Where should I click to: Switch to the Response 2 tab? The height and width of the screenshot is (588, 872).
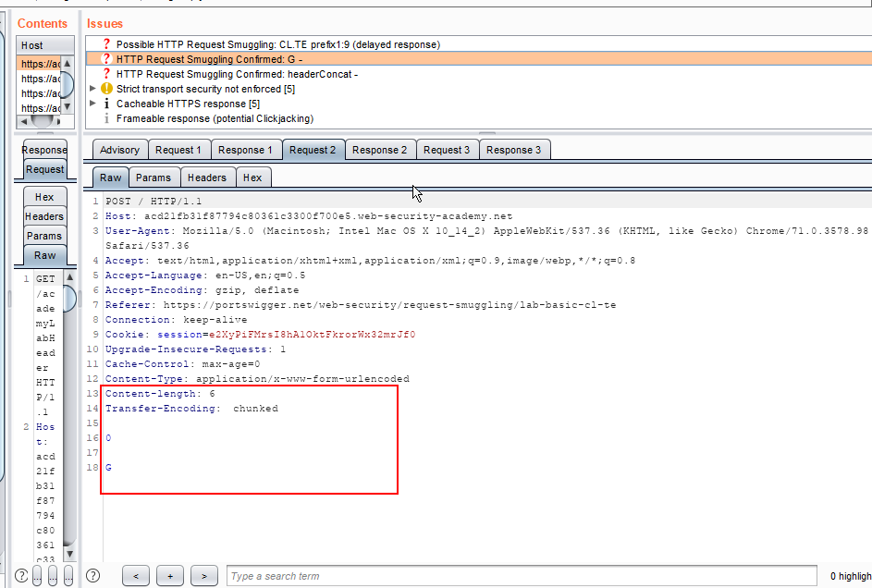[x=380, y=150]
